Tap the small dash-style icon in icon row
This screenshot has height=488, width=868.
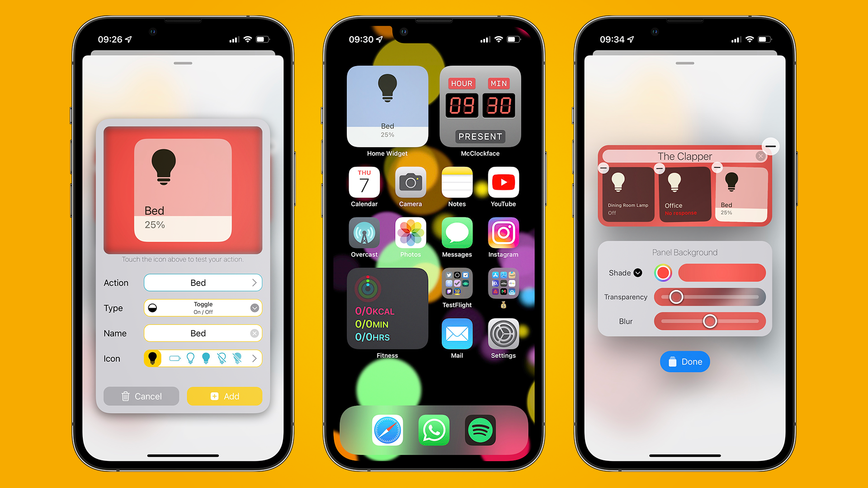click(x=175, y=357)
